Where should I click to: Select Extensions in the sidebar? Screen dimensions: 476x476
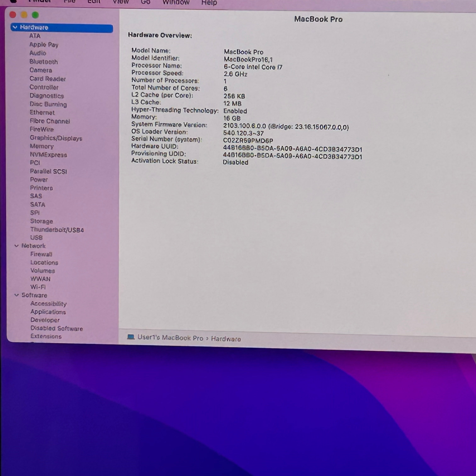point(46,336)
